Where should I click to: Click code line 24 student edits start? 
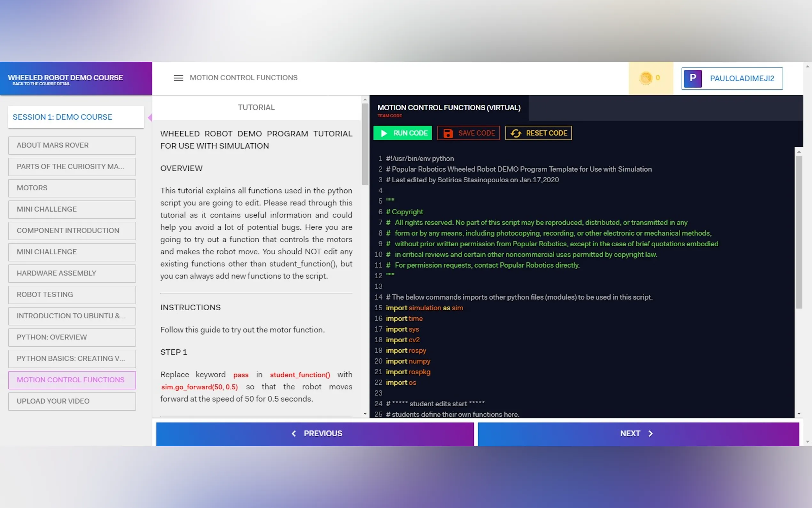coord(435,404)
